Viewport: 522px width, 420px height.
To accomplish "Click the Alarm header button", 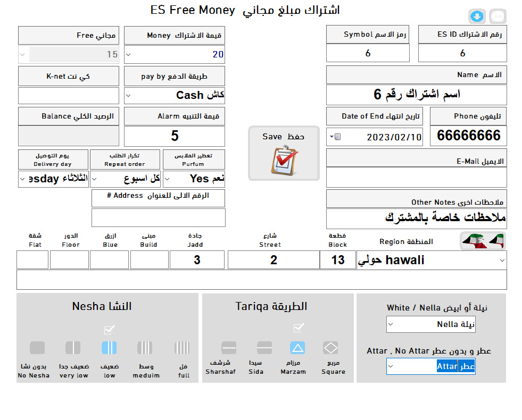I will pyautogui.click(x=175, y=116).
